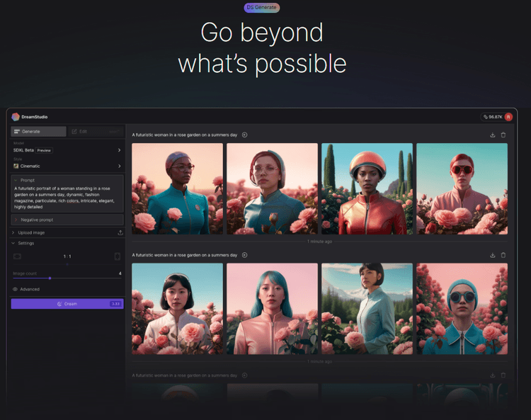Open the red helmet woman thumbnail
The width and height of the screenshot is (531, 420).
(367, 188)
